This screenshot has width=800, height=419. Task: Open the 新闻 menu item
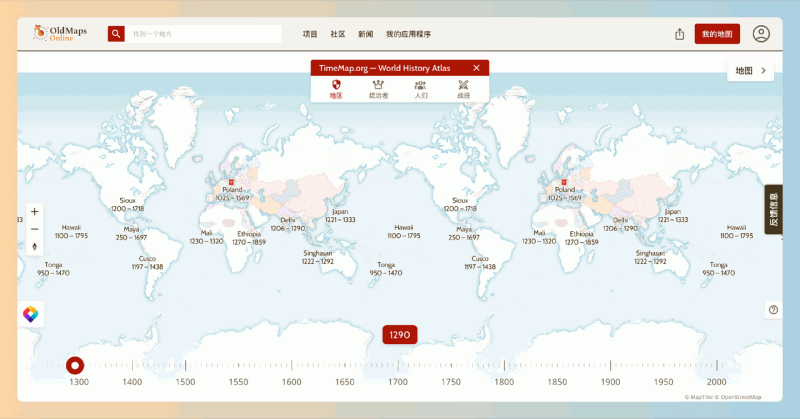(x=365, y=34)
